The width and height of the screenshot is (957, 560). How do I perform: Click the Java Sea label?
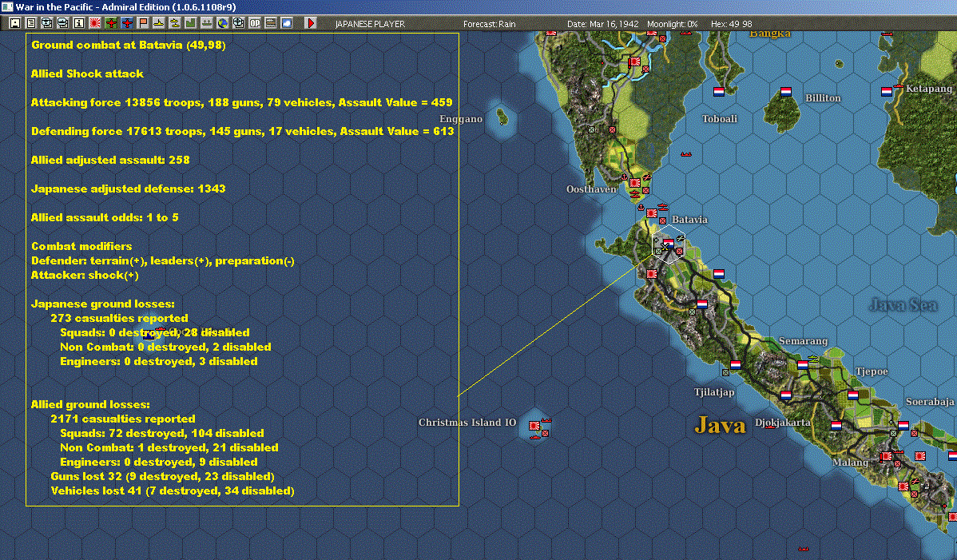click(903, 305)
